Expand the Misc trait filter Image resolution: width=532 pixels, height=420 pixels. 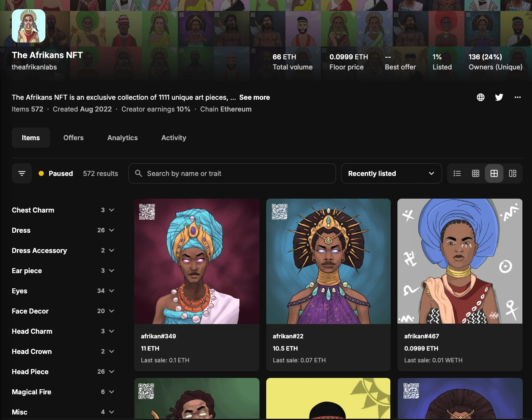pos(63,412)
